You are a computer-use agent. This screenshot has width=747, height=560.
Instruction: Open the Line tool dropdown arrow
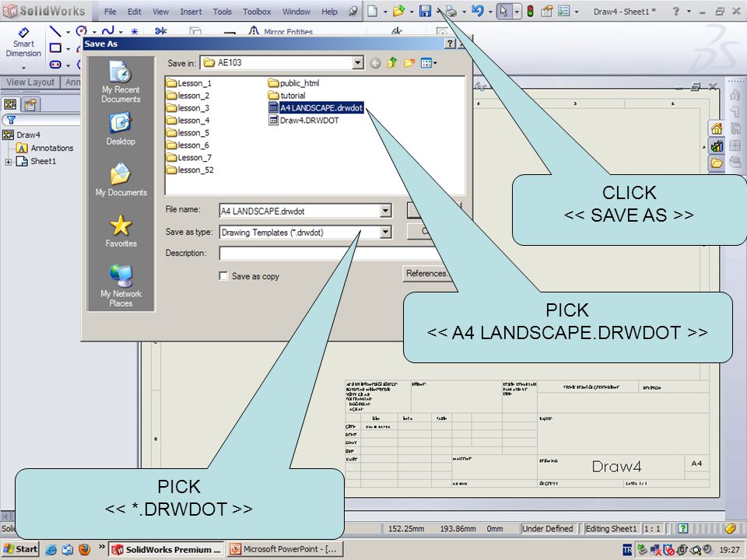tap(68, 33)
